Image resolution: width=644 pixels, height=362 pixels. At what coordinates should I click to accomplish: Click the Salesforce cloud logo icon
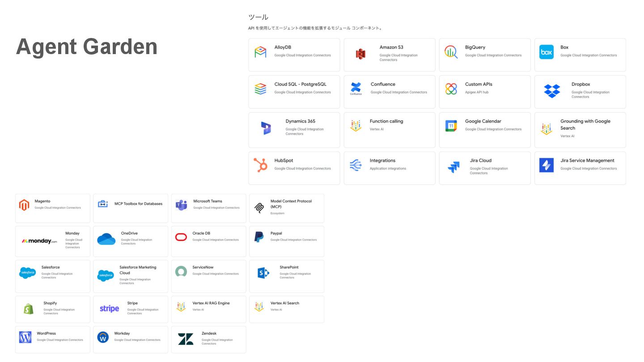(28, 273)
